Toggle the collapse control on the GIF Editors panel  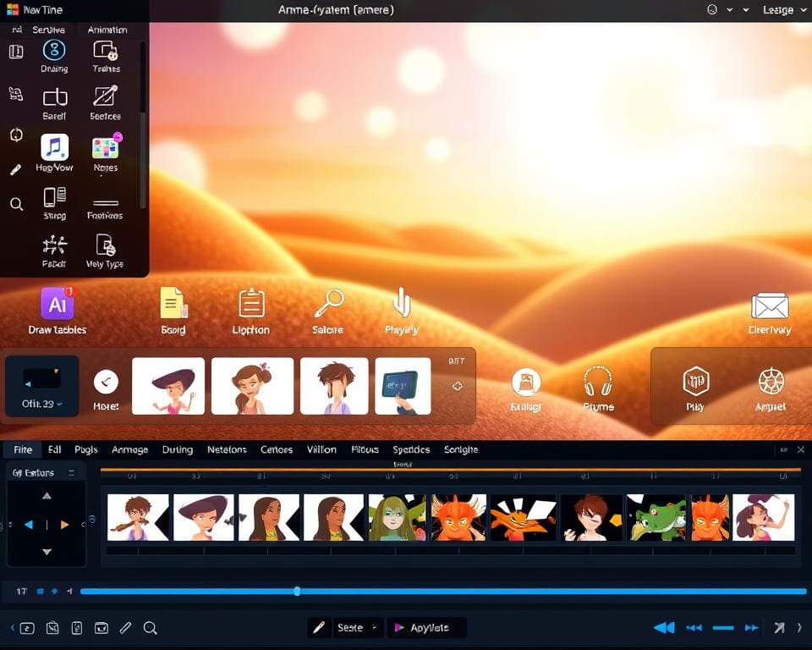pos(69,471)
